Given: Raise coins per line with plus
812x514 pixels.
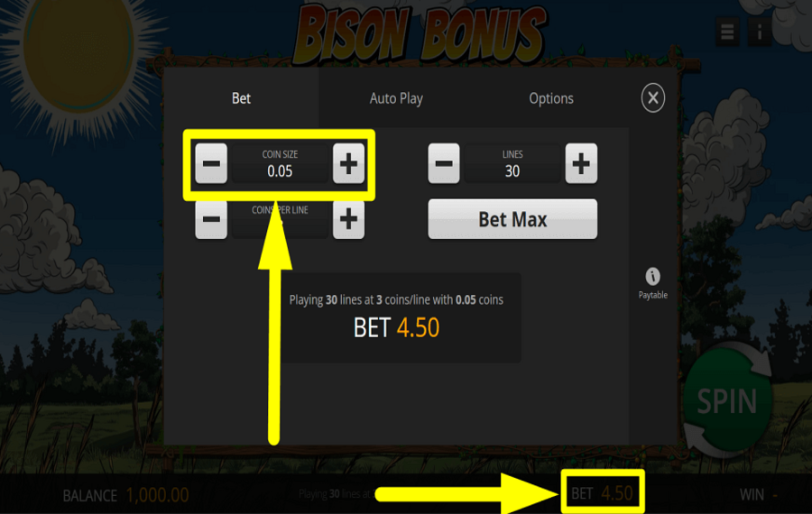Looking at the screenshot, I should (x=348, y=219).
